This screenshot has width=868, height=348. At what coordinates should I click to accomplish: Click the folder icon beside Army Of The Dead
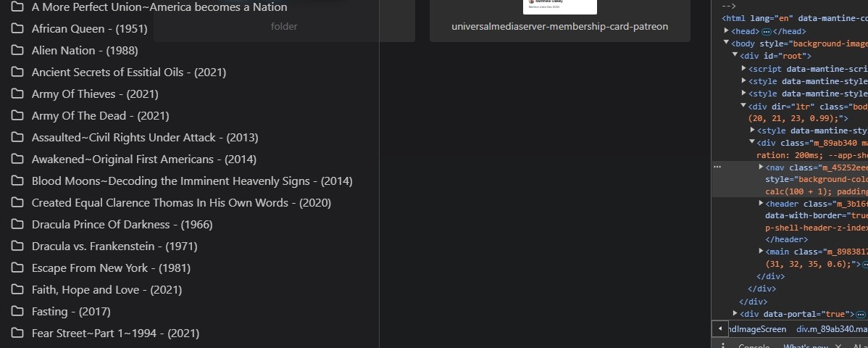point(17,116)
